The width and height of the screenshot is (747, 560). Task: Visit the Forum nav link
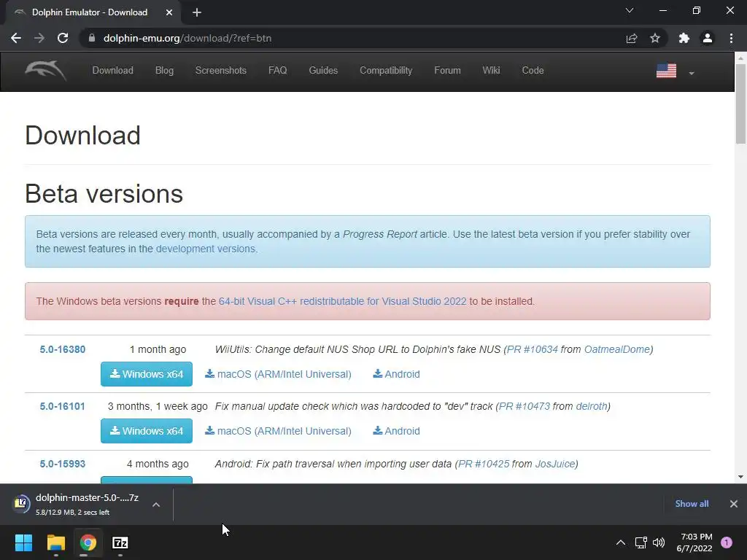[x=447, y=71]
